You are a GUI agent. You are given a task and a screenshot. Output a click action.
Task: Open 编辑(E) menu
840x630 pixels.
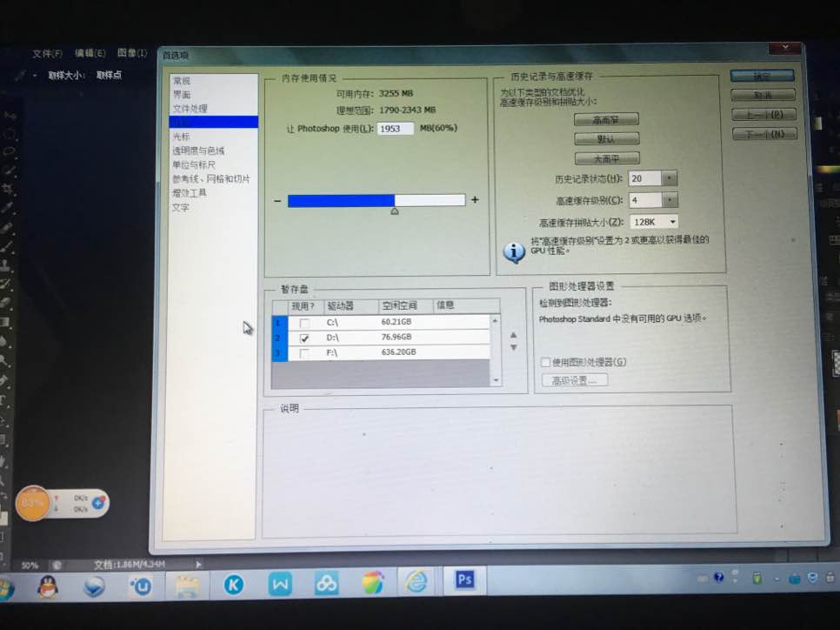click(x=90, y=53)
